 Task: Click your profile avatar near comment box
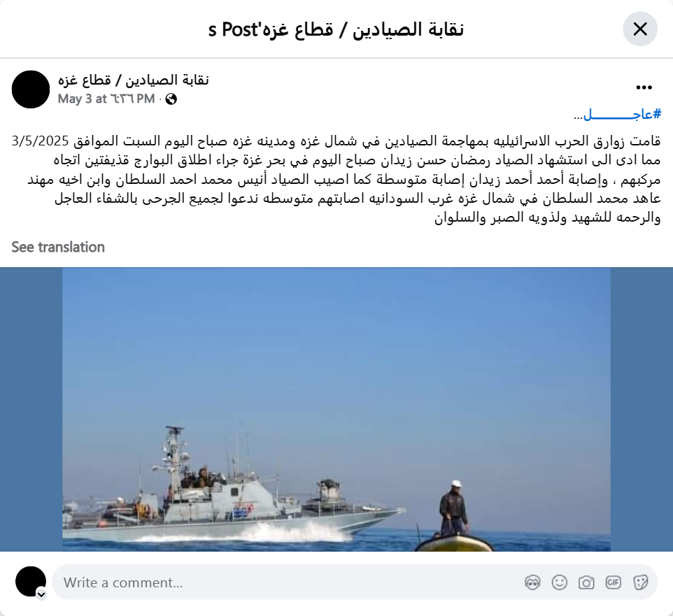tap(31, 582)
